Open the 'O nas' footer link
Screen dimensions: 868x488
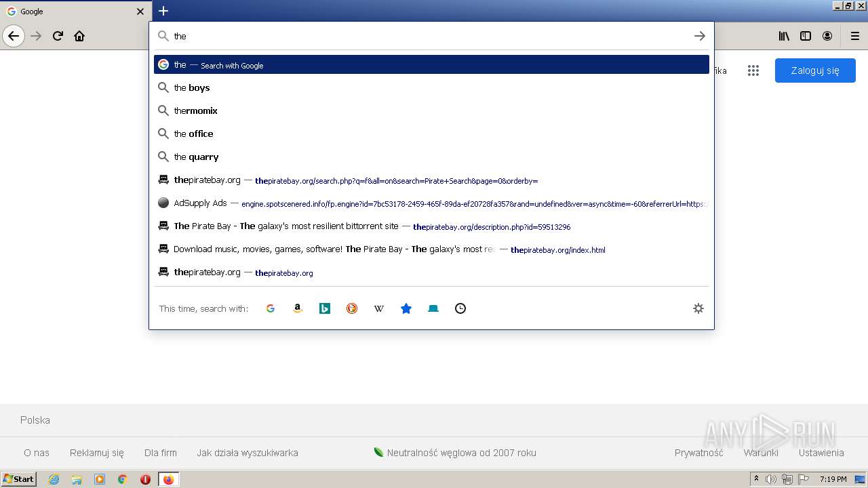click(x=37, y=453)
